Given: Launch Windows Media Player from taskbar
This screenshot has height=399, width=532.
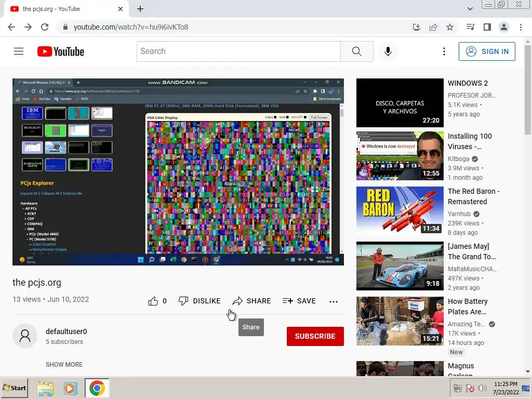Looking at the screenshot, I should (70, 388).
